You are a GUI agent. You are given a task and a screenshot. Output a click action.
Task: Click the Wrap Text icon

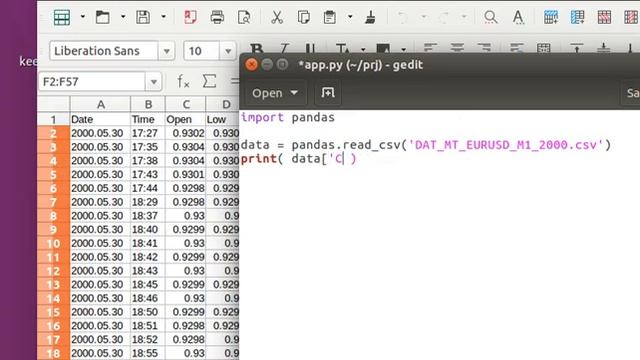tap(517, 48)
